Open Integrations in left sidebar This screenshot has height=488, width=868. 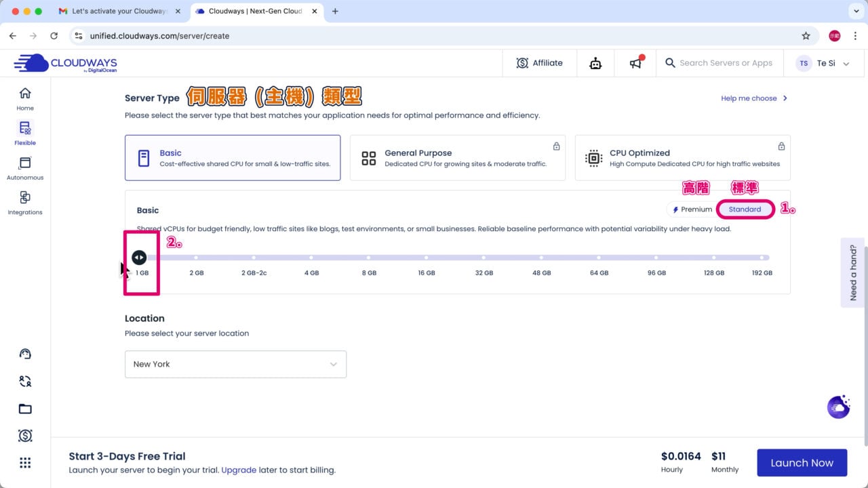(x=25, y=203)
